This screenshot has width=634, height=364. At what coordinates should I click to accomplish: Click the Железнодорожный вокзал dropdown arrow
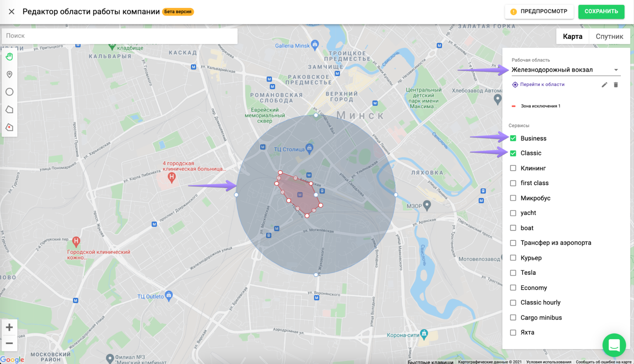616,70
